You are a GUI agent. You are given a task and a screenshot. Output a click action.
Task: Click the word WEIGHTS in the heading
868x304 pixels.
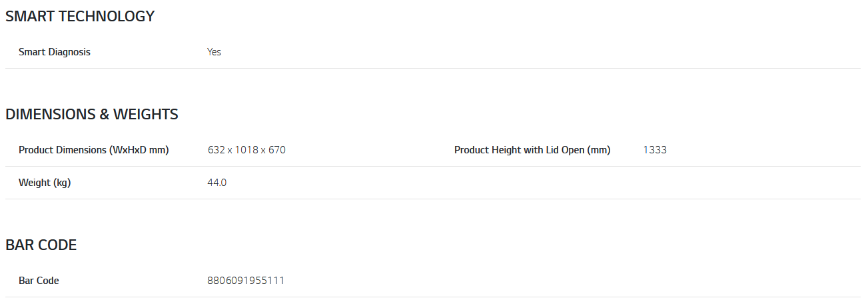tap(146, 115)
